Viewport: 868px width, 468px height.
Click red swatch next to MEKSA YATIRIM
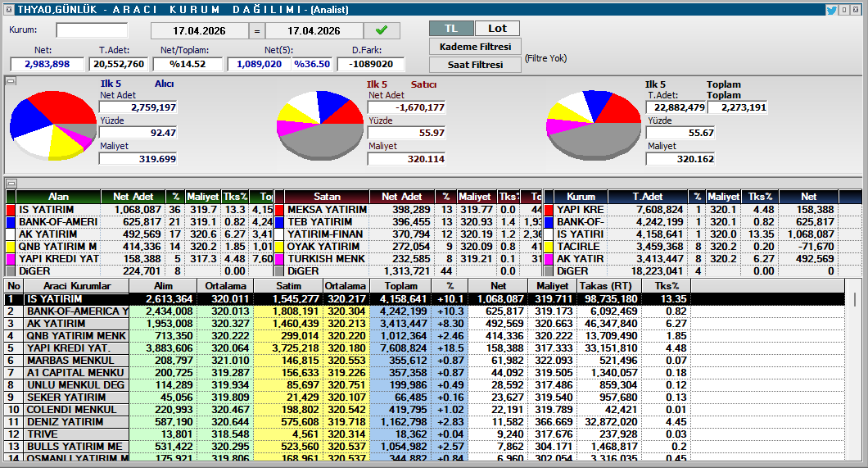pos(279,210)
